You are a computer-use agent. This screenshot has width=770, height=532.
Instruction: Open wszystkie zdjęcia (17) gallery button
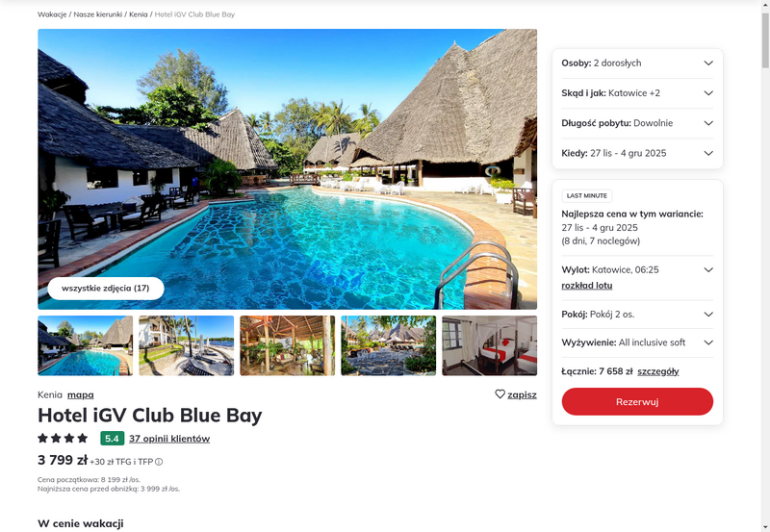click(x=106, y=288)
